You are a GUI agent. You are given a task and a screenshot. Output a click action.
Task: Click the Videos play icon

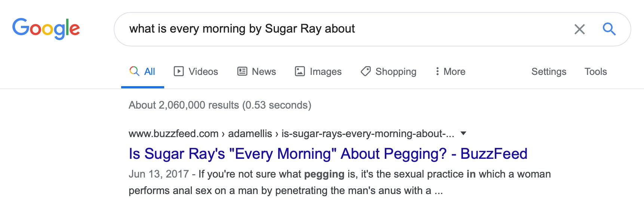179,71
